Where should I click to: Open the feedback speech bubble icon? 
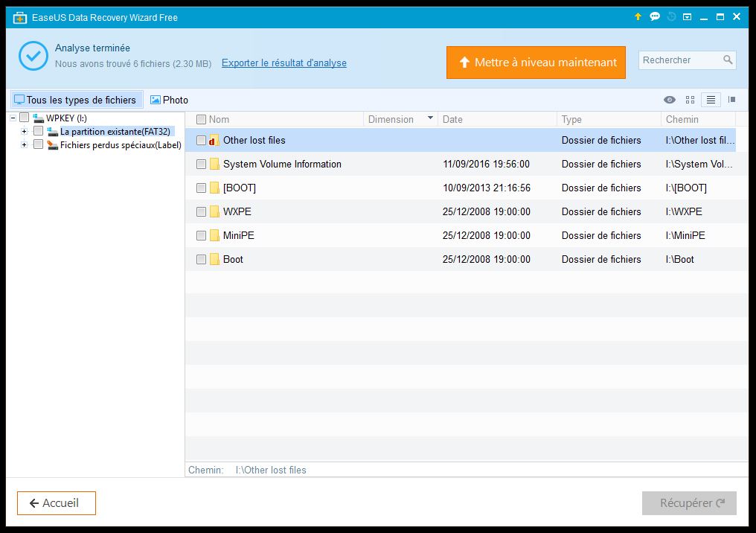point(655,17)
